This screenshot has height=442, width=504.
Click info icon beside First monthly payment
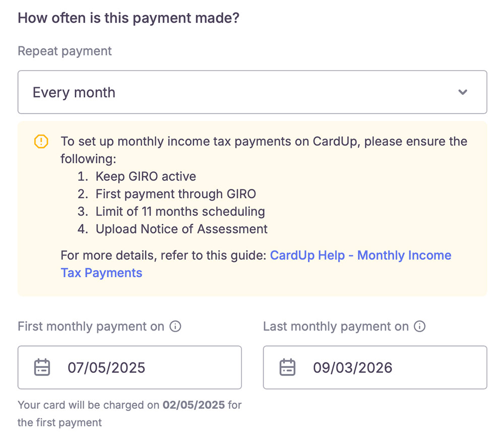(x=175, y=327)
